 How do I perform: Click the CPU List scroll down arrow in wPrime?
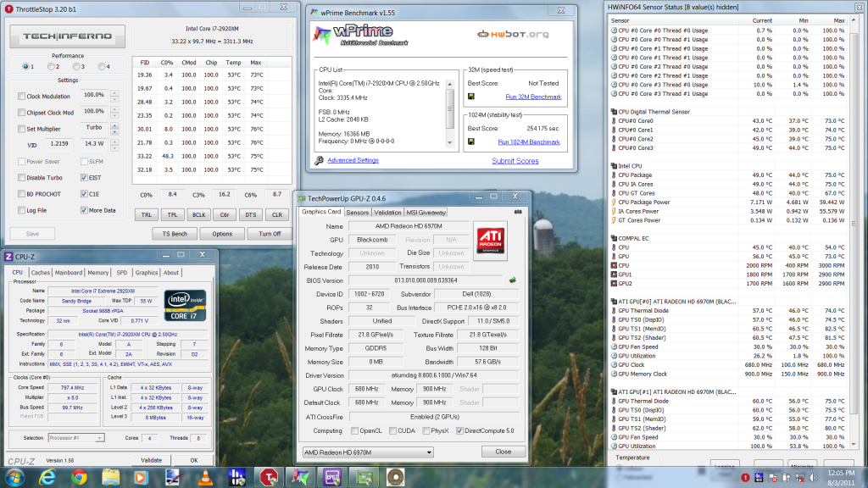(x=449, y=142)
